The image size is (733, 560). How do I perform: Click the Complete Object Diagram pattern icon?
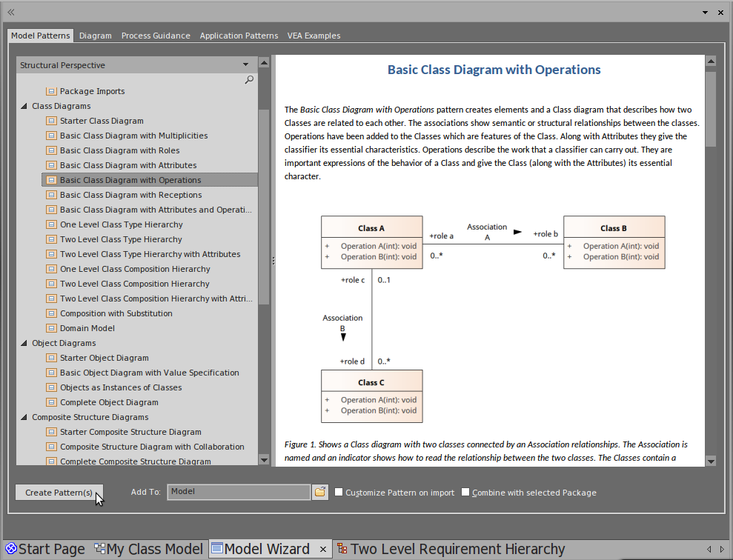[x=51, y=402]
